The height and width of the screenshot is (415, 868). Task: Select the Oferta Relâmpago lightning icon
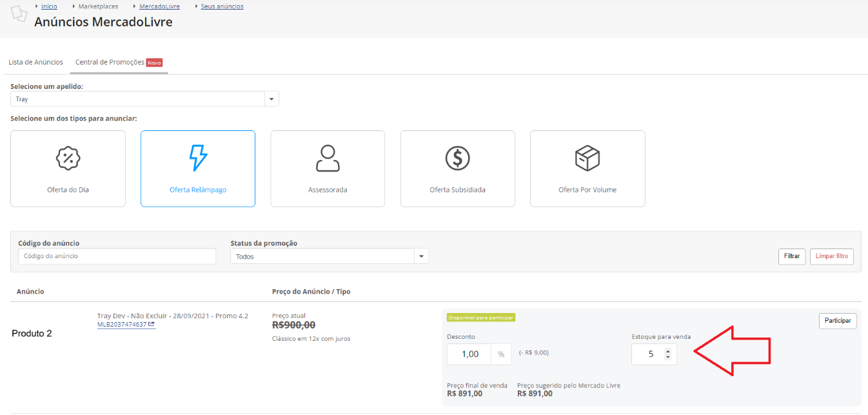pyautogui.click(x=198, y=158)
